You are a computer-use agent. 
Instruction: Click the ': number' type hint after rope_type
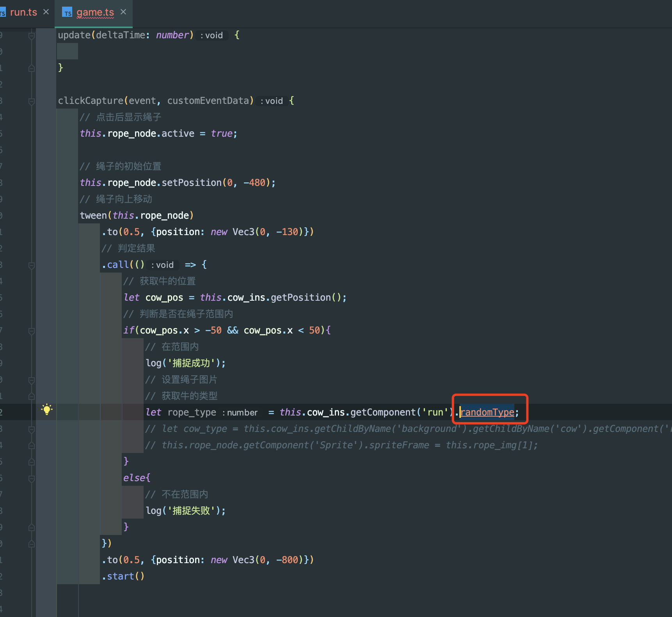pos(240,412)
